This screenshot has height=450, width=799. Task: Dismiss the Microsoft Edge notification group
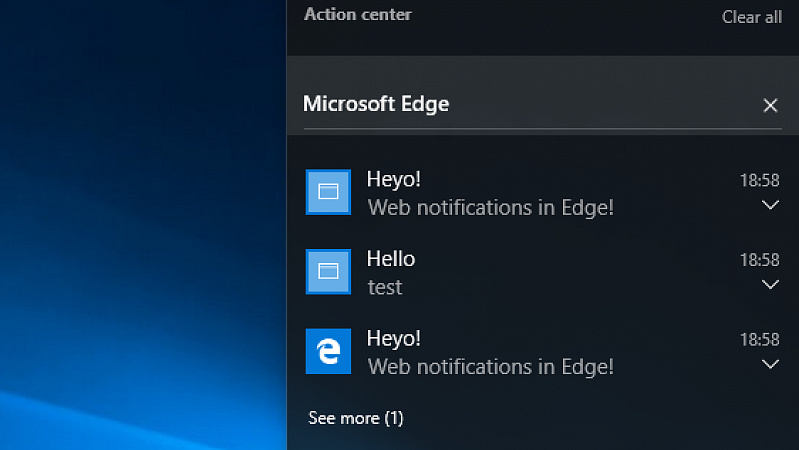click(770, 105)
